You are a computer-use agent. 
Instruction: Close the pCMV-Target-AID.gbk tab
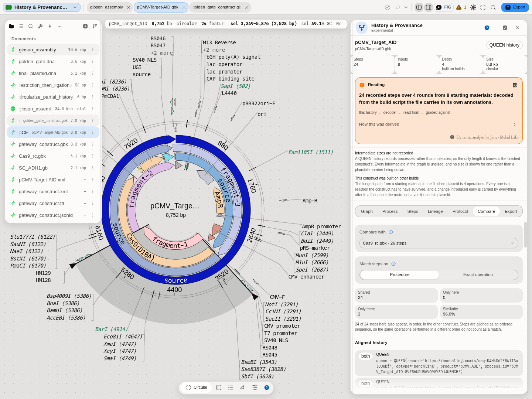coord(184,7)
